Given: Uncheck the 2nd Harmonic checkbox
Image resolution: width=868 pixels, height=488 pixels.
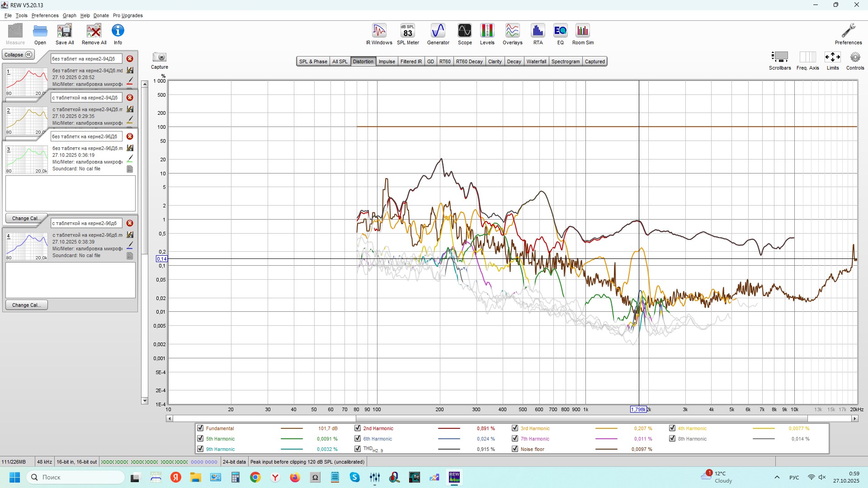Looking at the screenshot, I should pos(358,428).
